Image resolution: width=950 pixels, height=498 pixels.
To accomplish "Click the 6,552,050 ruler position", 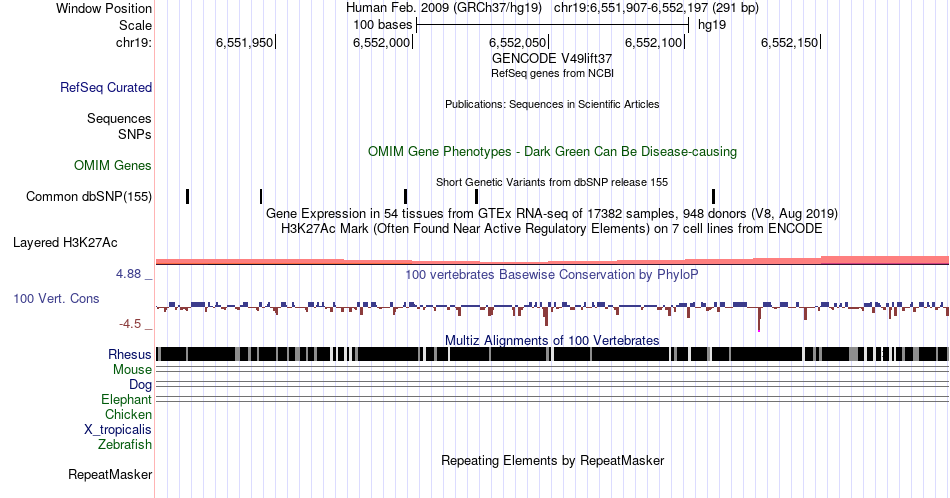I will 518,42.
